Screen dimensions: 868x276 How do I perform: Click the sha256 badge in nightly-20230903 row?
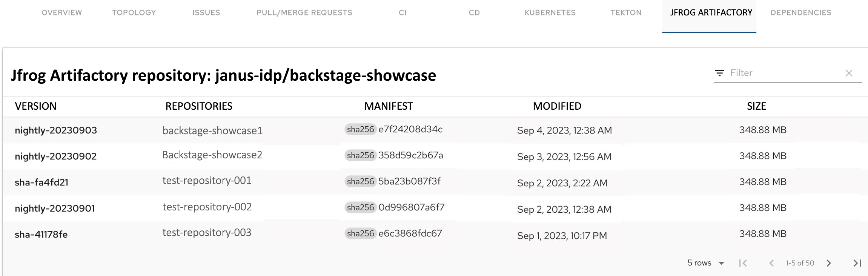[x=360, y=129]
